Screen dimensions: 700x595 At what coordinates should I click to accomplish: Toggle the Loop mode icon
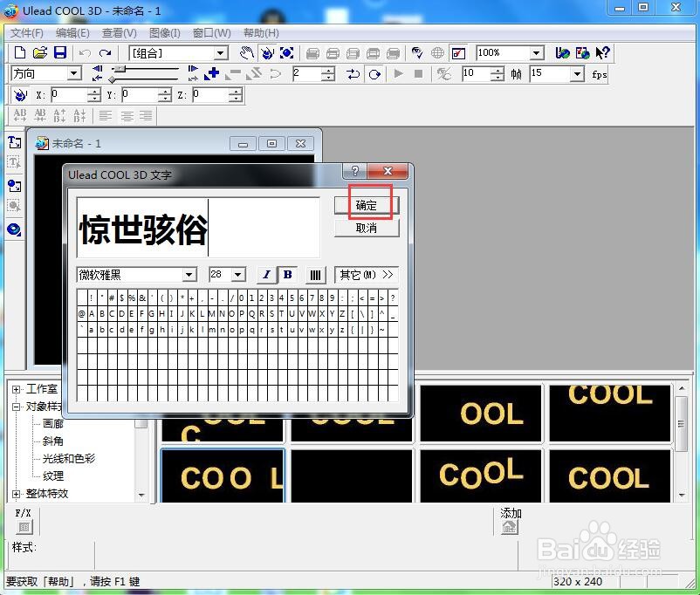pyautogui.click(x=374, y=73)
